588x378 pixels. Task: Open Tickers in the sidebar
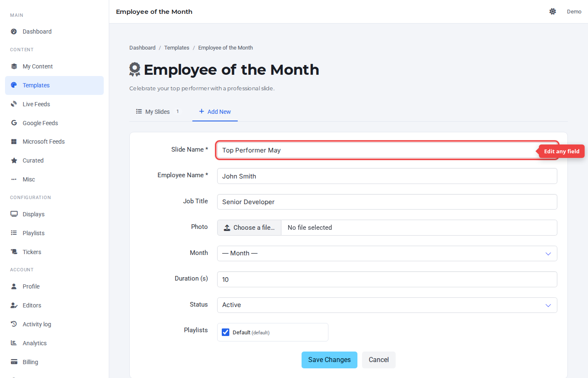54,252
